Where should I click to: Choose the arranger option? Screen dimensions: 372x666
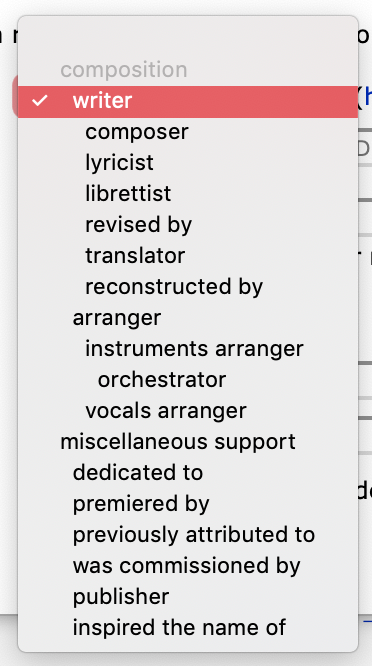tap(188, 318)
